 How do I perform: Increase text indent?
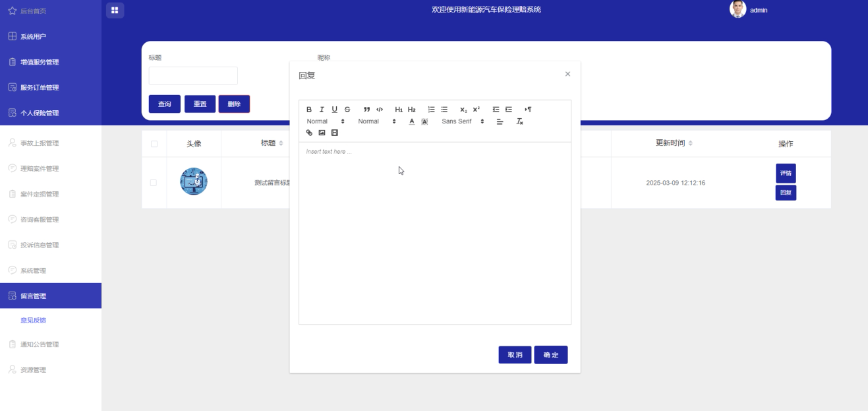(x=508, y=110)
